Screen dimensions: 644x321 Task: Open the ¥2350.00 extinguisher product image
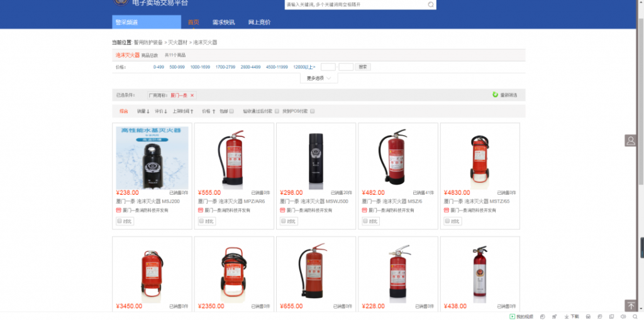[234, 271]
